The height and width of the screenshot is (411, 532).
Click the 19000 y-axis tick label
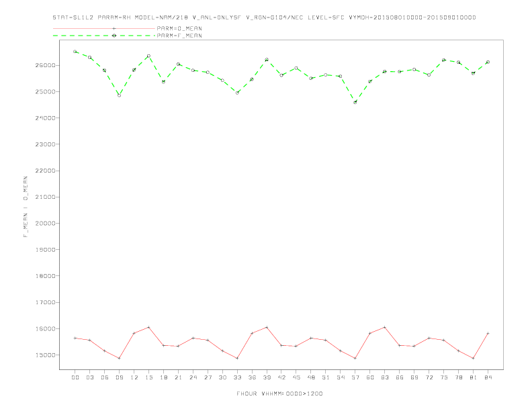coord(46,250)
